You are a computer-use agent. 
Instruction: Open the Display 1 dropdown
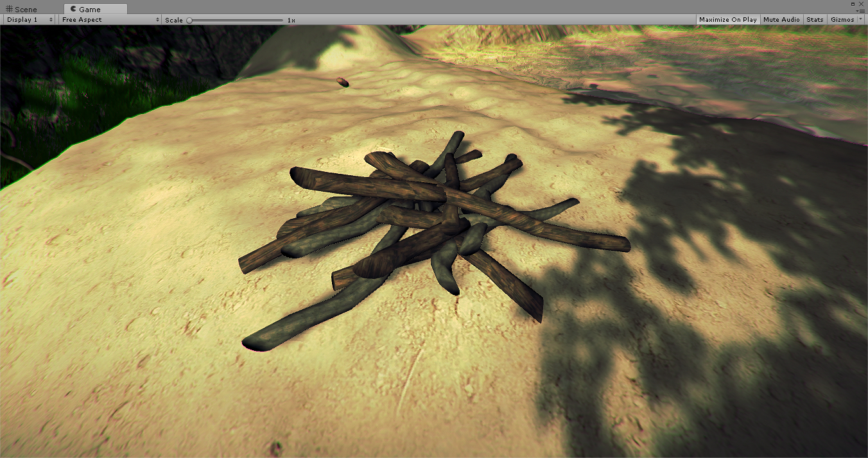tap(26, 19)
